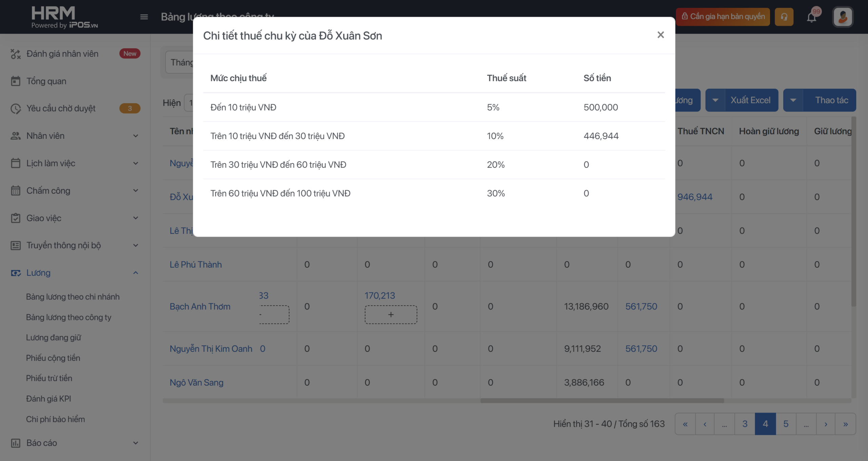
Task: Collapse the Lương menu
Action: coord(136,273)
